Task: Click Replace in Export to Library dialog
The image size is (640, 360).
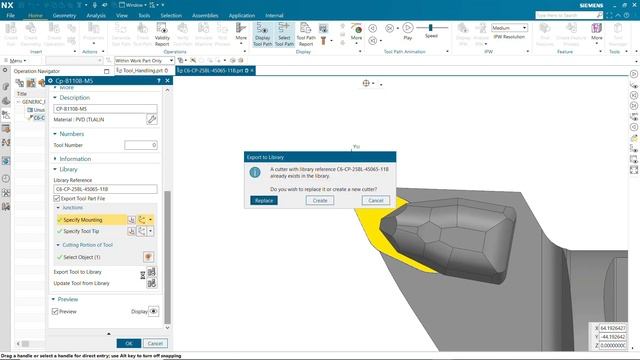Action: pyautogui.click(x=264, y=200)
